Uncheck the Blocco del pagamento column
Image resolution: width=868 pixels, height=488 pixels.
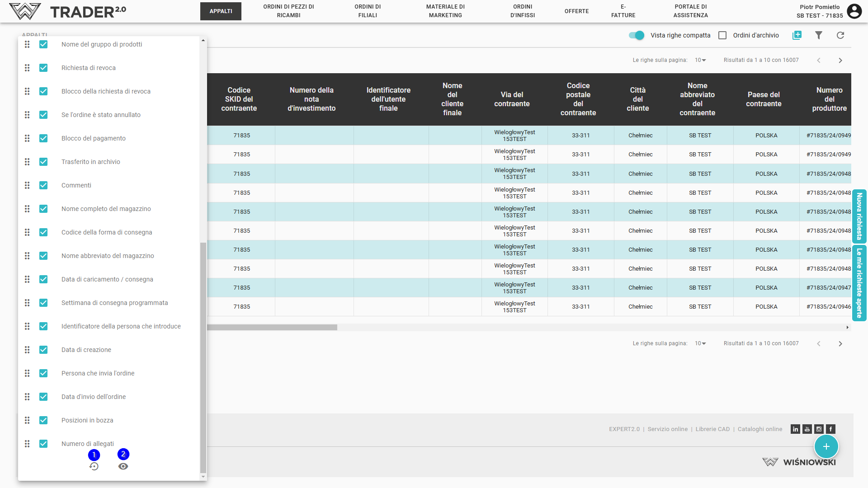pyautogui.click(x=43, y=138)
